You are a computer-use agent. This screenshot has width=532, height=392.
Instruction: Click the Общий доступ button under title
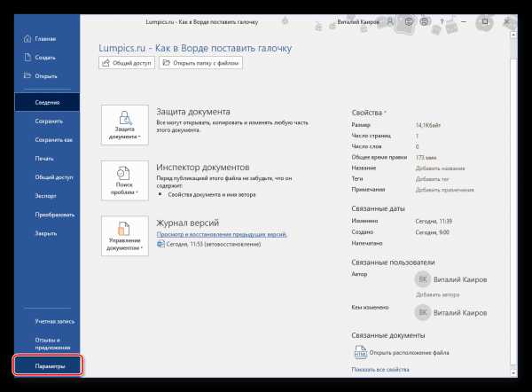coord(127,63)
